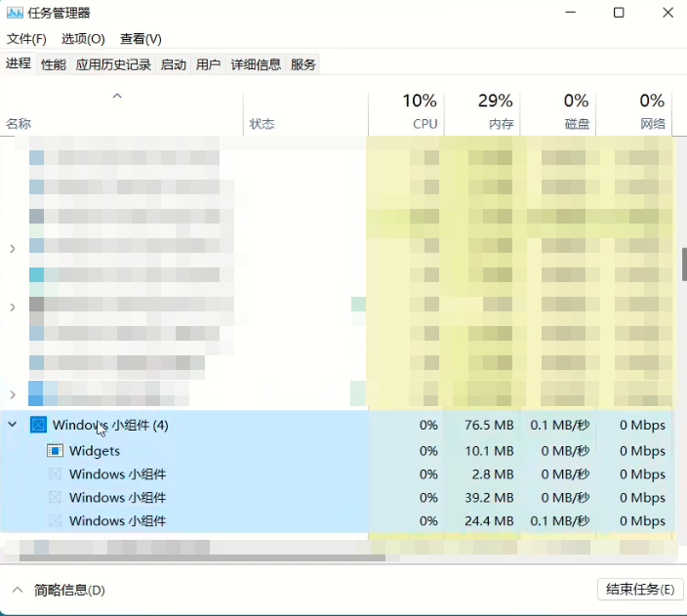Viewport: 687px width, 616px height.
Task: Switch to the 性能 tab
Action: pyautogui.click(x=54, y=64)
